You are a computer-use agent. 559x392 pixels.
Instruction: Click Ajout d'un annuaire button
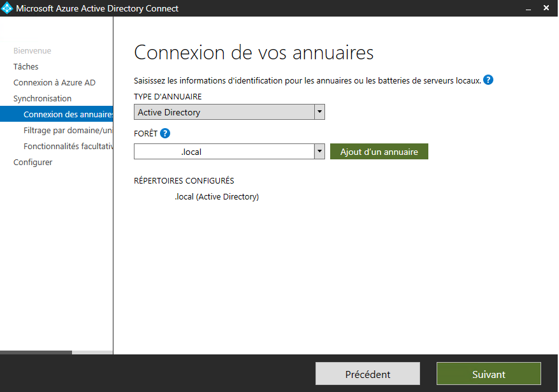coord(379,152)
